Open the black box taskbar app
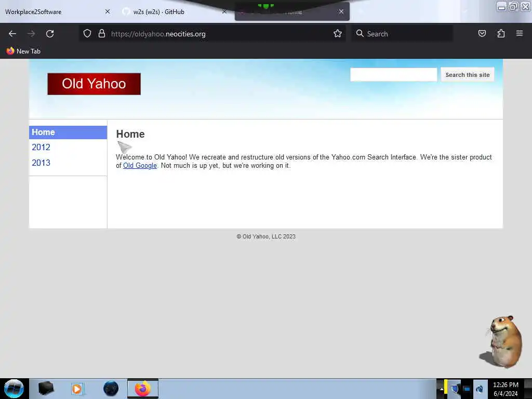 46,389
